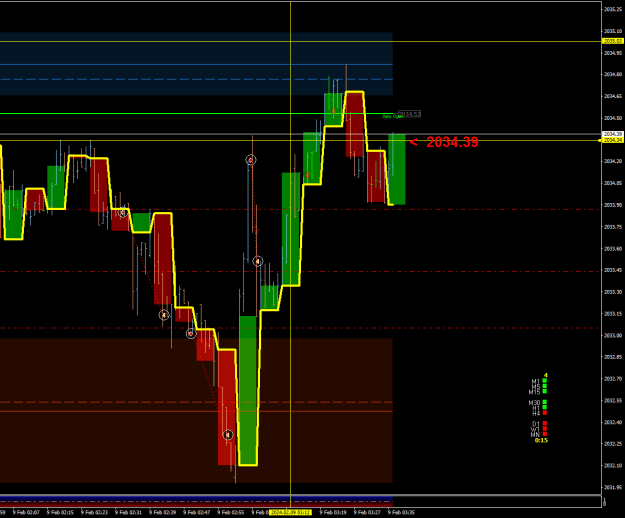Select the yellow horizontal line at 2035.03

301,41
